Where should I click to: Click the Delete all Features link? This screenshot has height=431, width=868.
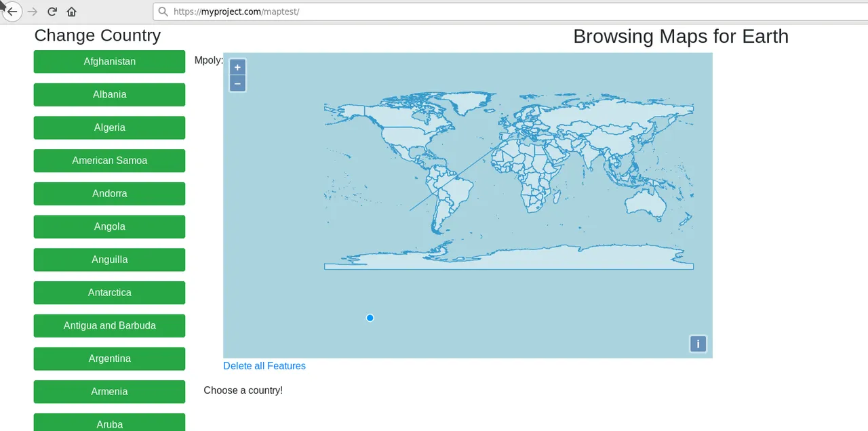(264, 366)
